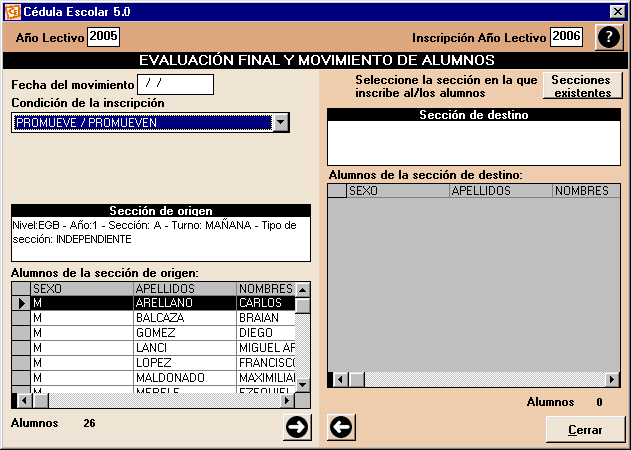Return student to origin with left arrow
Screen dimensions: 631x450
[x=341, y=427]
